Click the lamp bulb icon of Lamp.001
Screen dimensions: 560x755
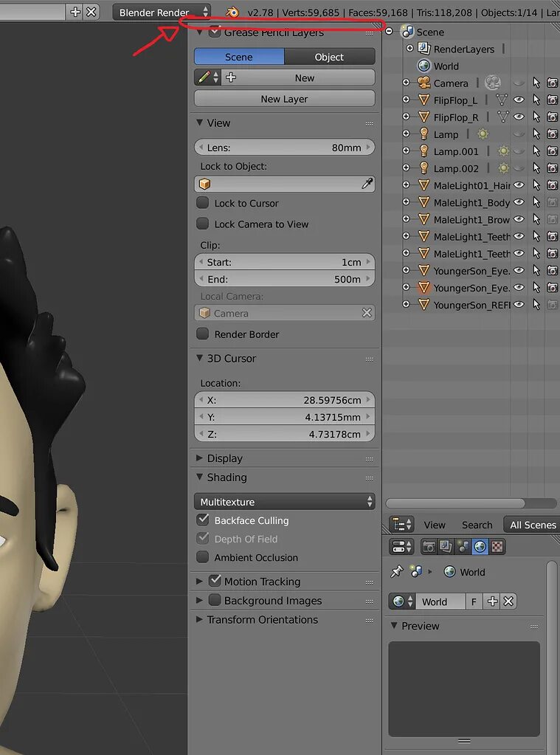pos(424,151)
